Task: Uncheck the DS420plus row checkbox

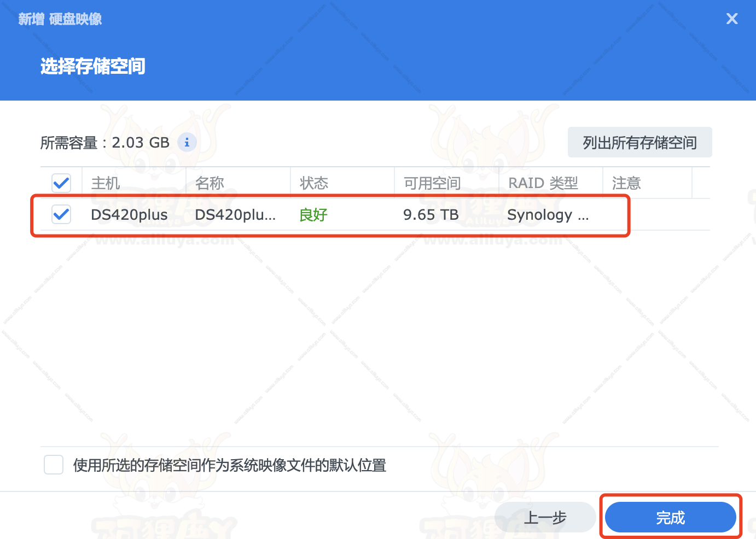Action: 61,214
